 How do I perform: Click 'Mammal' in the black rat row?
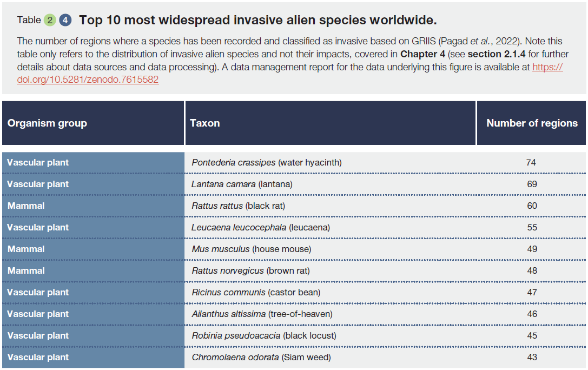pos(26,206)
